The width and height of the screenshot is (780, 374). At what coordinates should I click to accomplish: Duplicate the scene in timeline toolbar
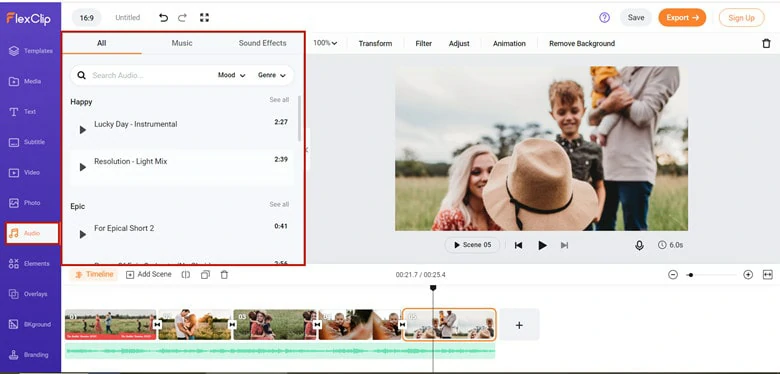point(205,275)
